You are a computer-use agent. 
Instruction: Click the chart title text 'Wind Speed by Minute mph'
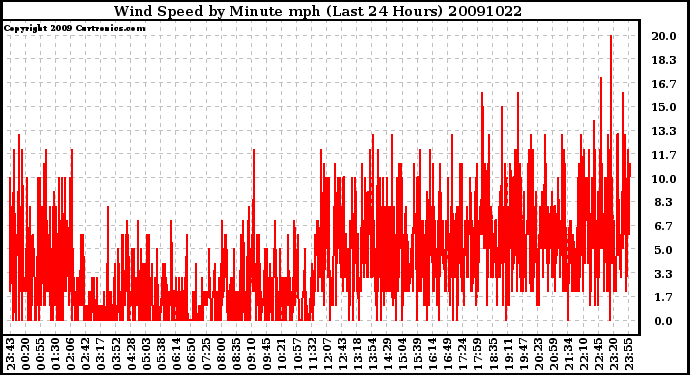[x=217, y=11]
